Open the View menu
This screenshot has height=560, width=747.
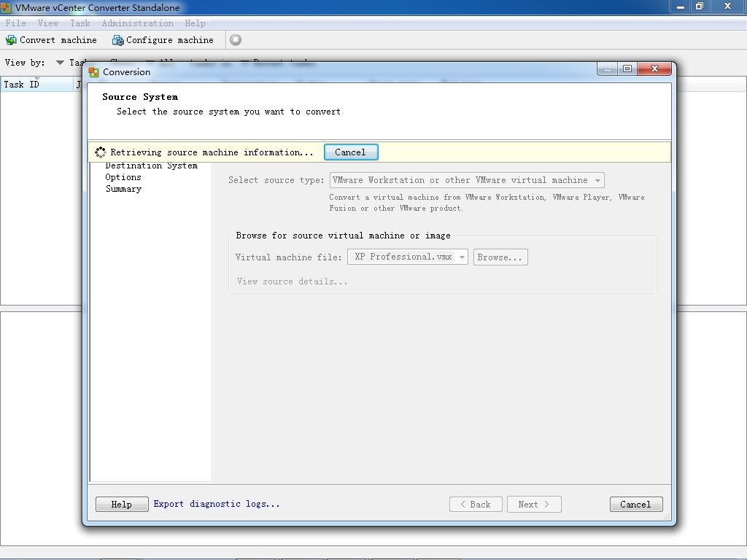(47, 23)
